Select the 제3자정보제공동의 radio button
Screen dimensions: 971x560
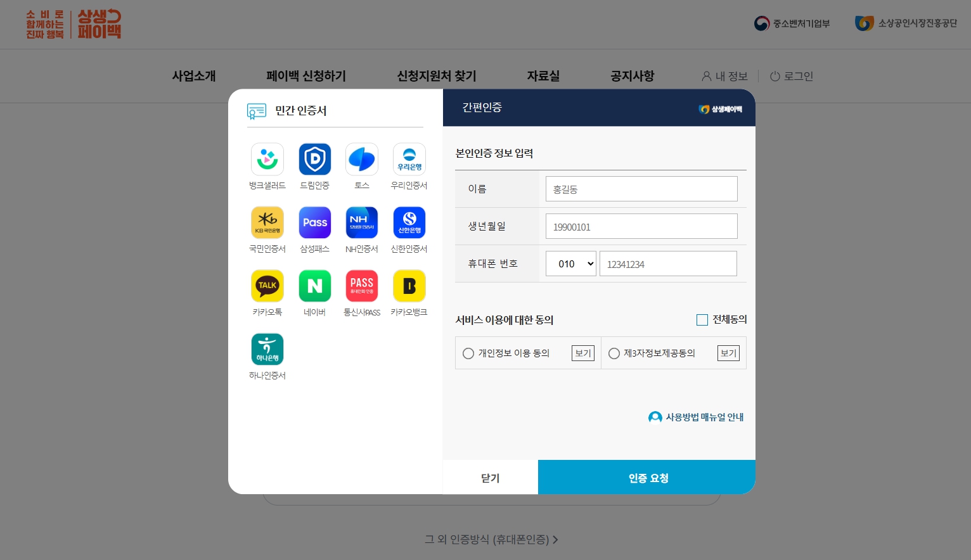614,353
